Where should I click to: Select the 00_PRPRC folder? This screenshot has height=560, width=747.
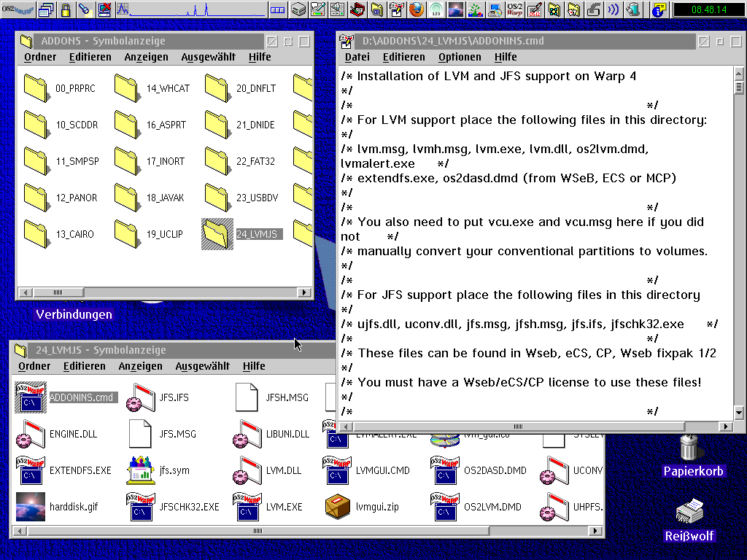point(36,88)
